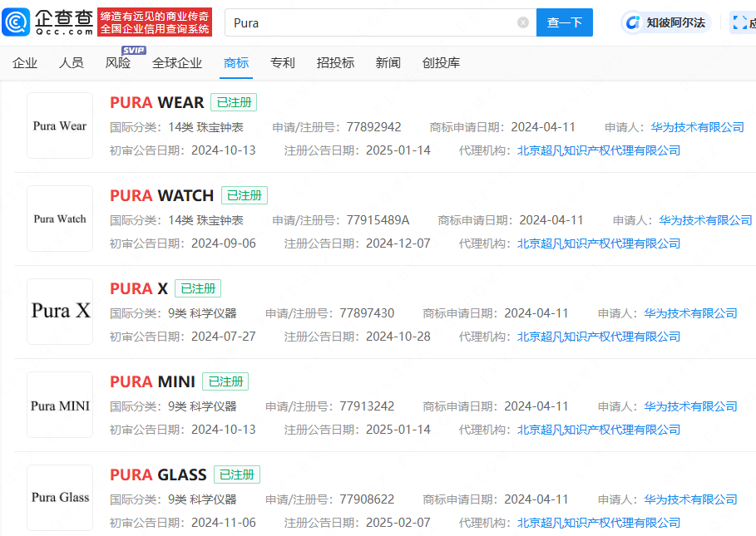
Task: Click the Pura MINI trademark image thumbnail
Action: tap(59, 404)
